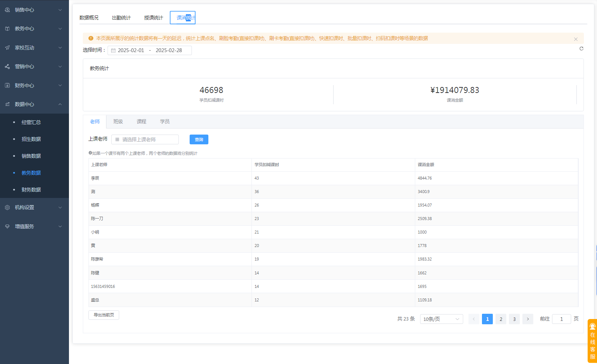Expand the 机构设置 menu chevron

pos(60,207)
